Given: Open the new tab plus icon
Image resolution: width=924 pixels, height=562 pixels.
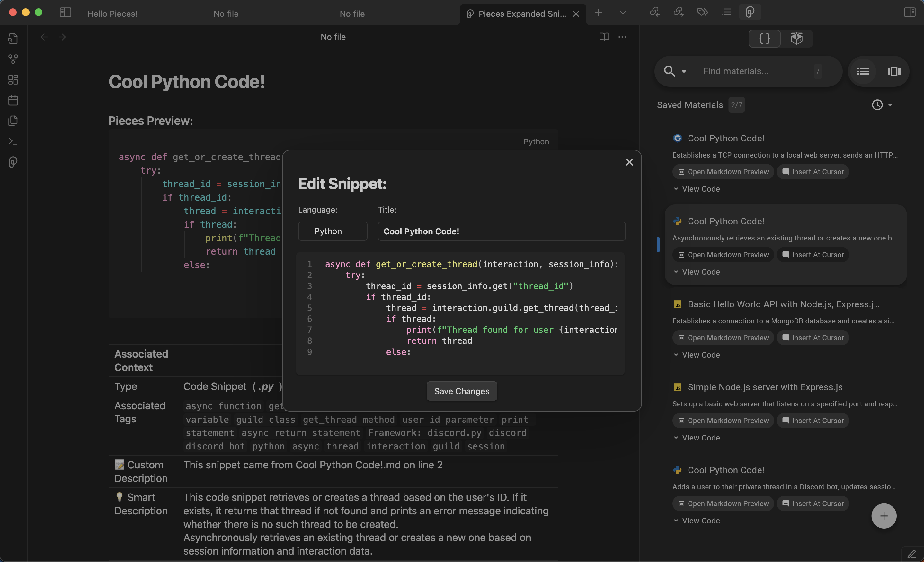Looking at the screenshot, I should click(x=599, y=13).
